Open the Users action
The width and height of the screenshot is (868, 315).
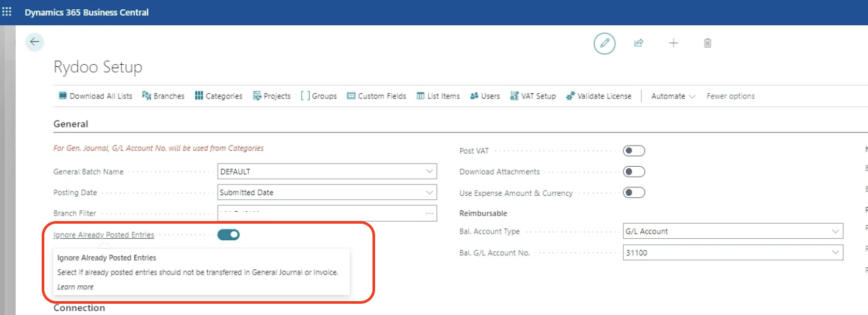(x=485, y=96)
